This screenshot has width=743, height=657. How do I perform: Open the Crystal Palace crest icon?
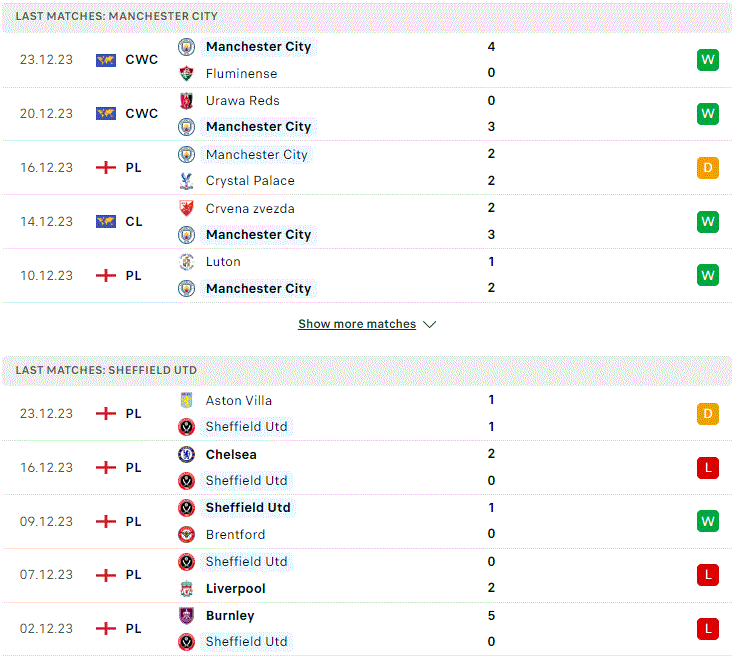coord(187,181)
